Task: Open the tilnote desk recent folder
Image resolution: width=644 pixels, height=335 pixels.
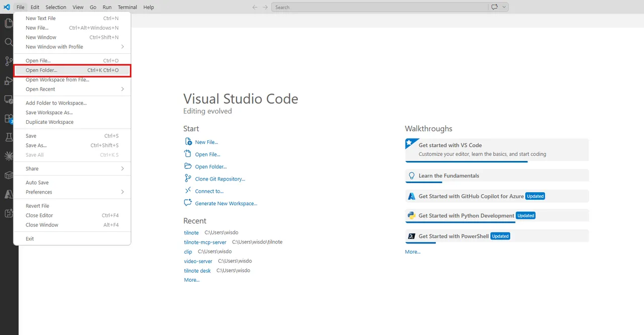Action: point(197,271)
